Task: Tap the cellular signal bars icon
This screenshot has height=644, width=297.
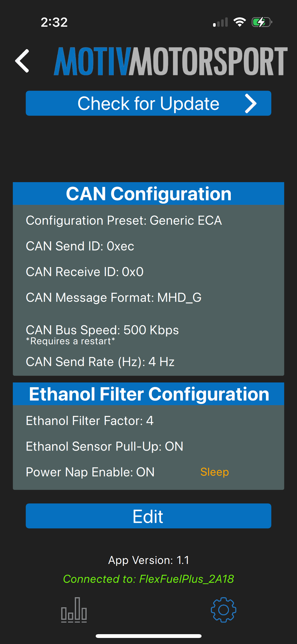Action: pos(220,22)
